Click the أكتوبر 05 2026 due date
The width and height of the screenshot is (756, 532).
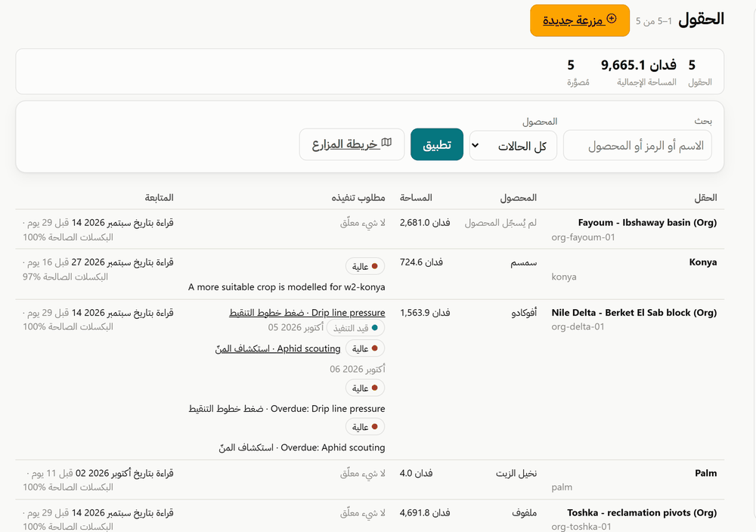click(296, 328)
